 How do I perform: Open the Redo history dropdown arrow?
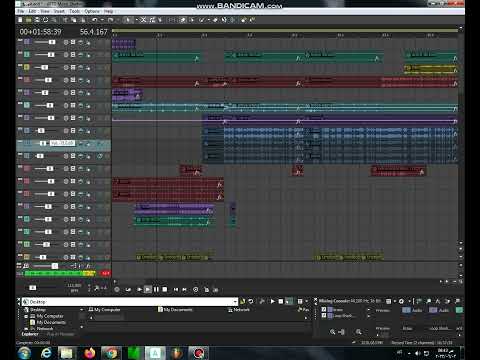[117, 20]
